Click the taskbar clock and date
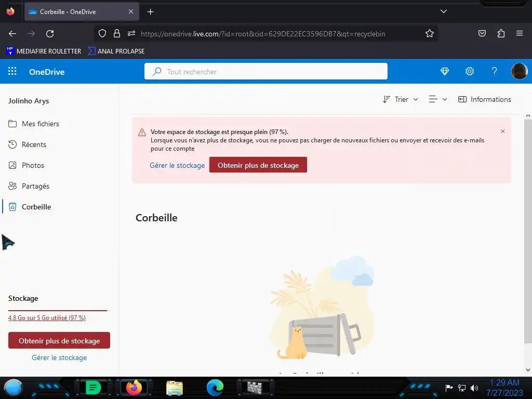This screenshot has height=399, width=532. click(504, 388)
